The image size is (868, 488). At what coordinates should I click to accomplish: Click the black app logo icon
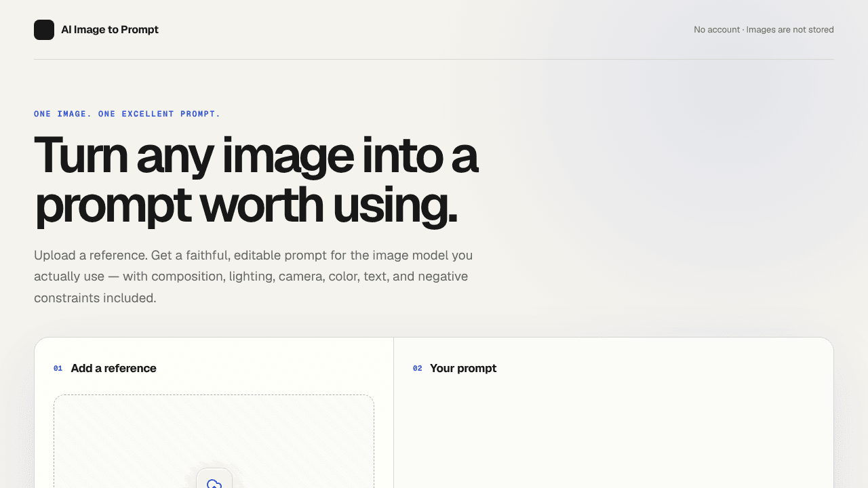pos(44,30)
